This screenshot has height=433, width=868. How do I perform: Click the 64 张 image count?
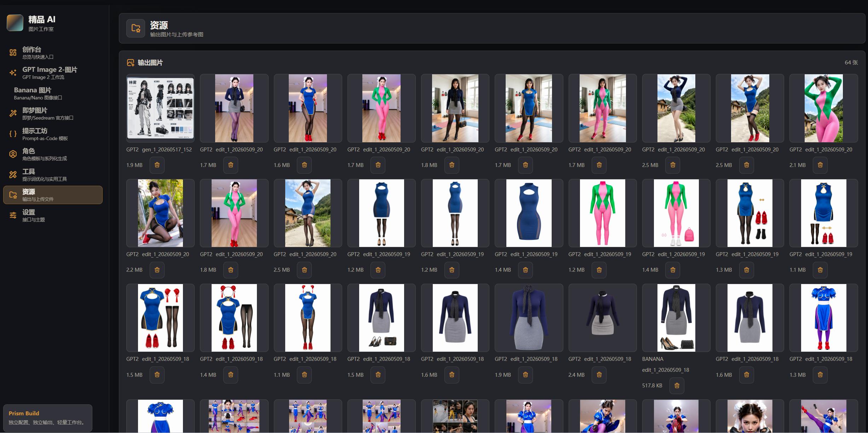[851, 63]
